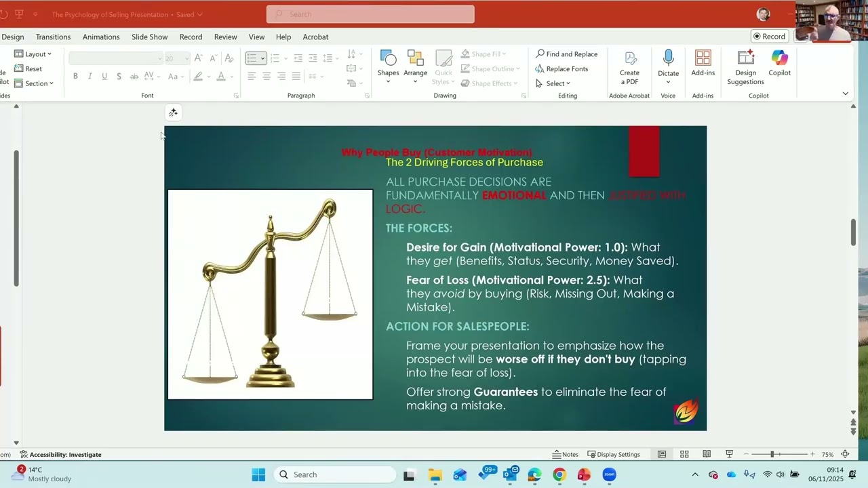Click the Designer wand icon above slide
This screenshot has height=488, width=868.
pos(173,113)
